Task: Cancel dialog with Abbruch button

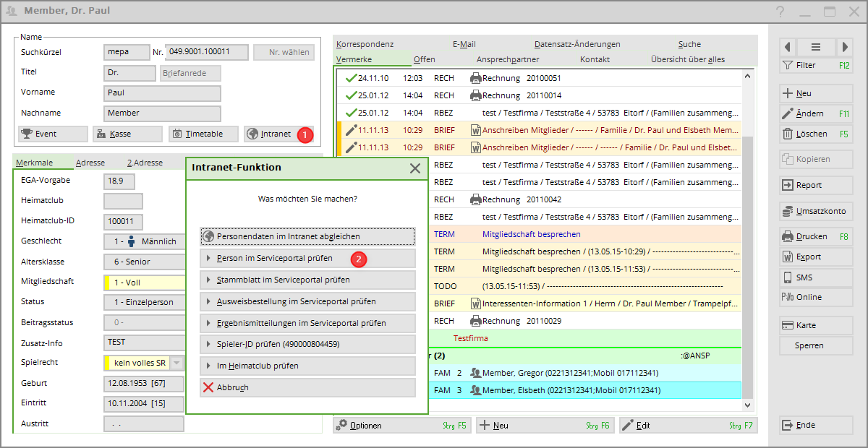Action: click(307, 387)
